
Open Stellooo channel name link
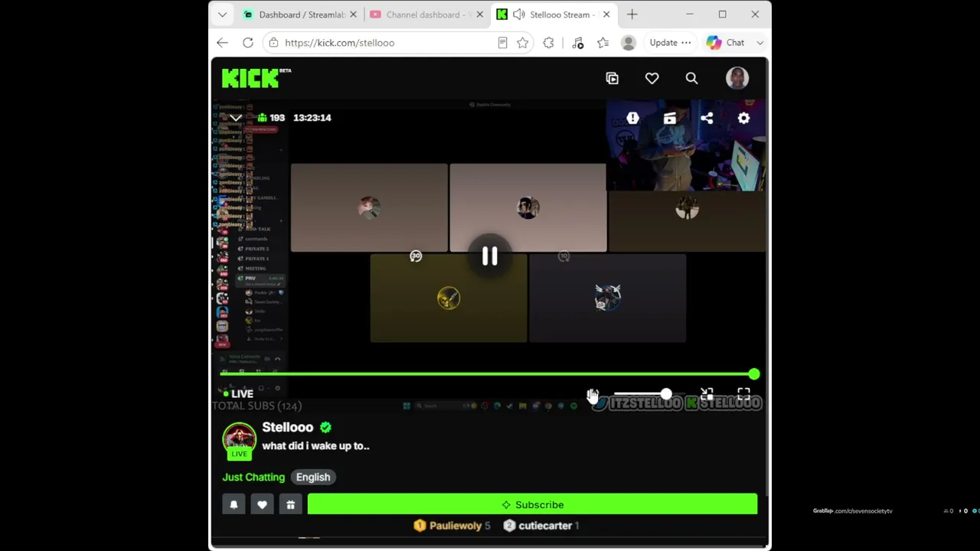click(288, 427)
